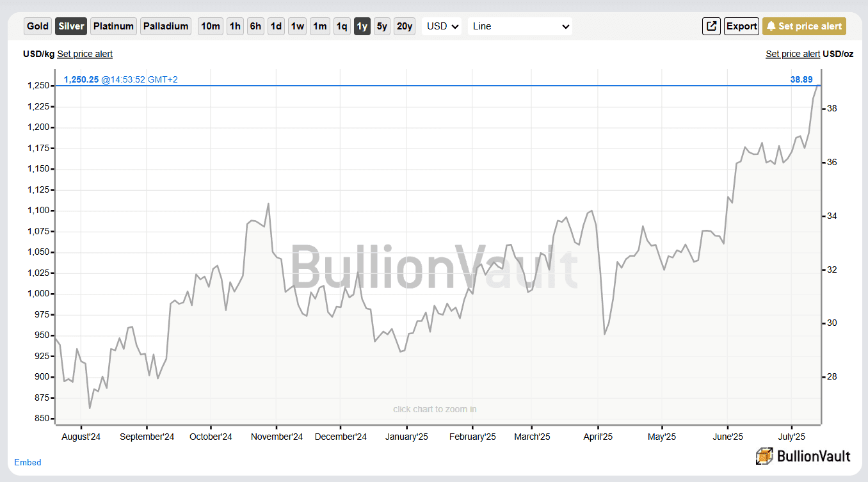Select the 1q time range
The width and height of the screenshot is (868, 482).
coord(342,26)
